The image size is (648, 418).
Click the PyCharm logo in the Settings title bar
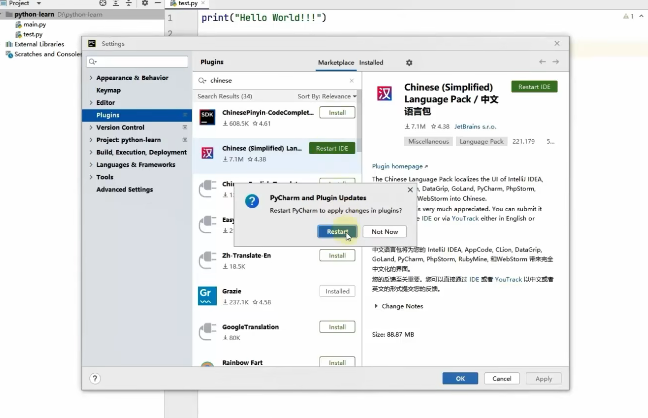92,43
